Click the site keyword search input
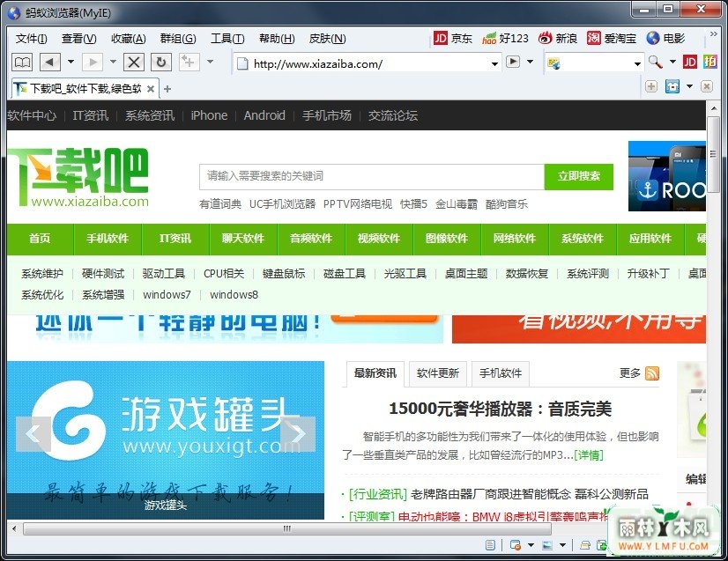Image resolution: width=728 pixels, height=561 pixels. (372, 176)
